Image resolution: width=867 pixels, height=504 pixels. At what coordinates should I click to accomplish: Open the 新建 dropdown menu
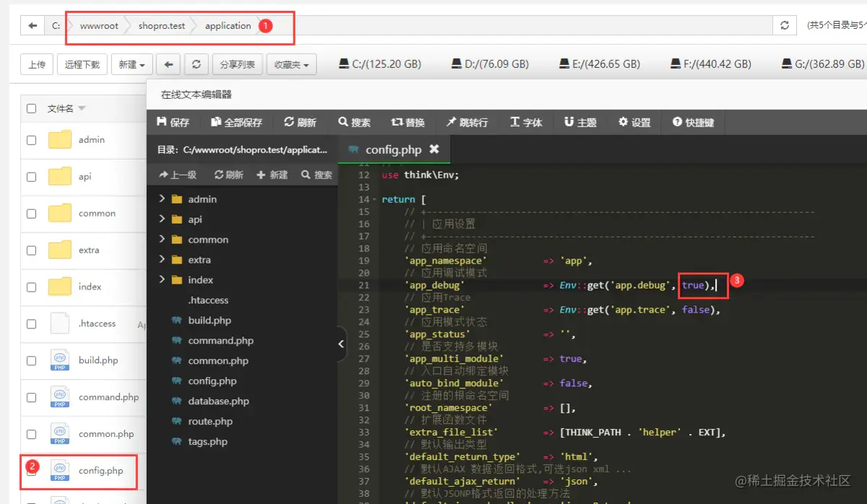tap(131, 64)
